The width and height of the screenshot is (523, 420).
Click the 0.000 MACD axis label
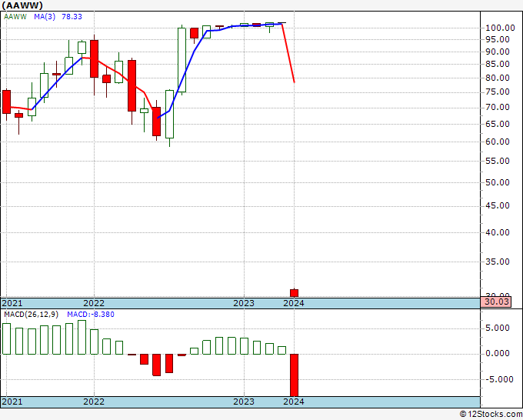pyautogui.click(x=498, y=354)
